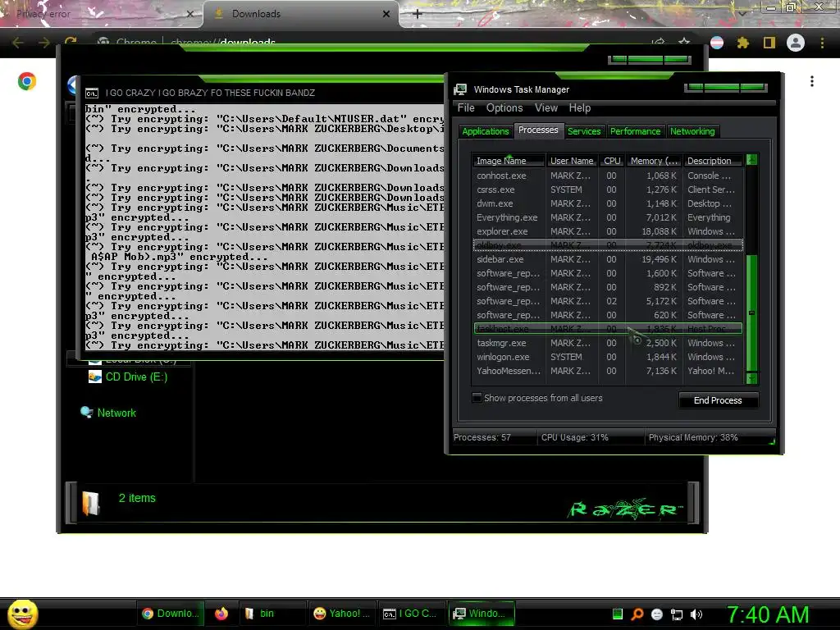Select the explorer.exe process row

(x=608, y=231)
